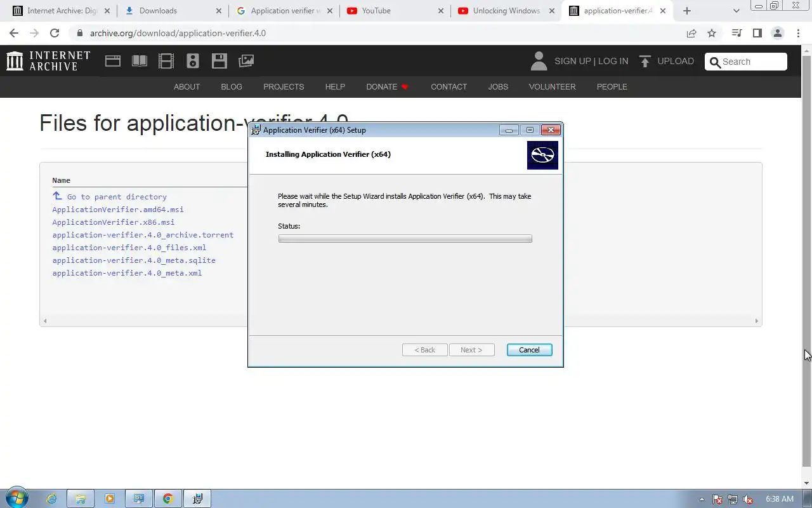Viewport: 812px width, 508px height.
Task: Open Windows Explorer from taskbar
Action: point(81,499)
